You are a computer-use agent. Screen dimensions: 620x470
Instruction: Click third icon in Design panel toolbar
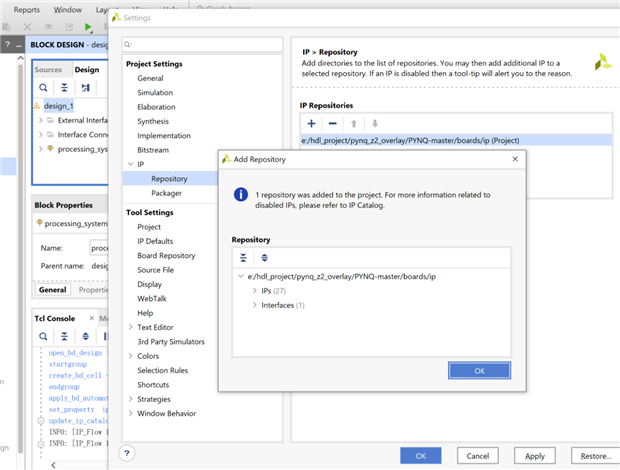coord(85,87)
